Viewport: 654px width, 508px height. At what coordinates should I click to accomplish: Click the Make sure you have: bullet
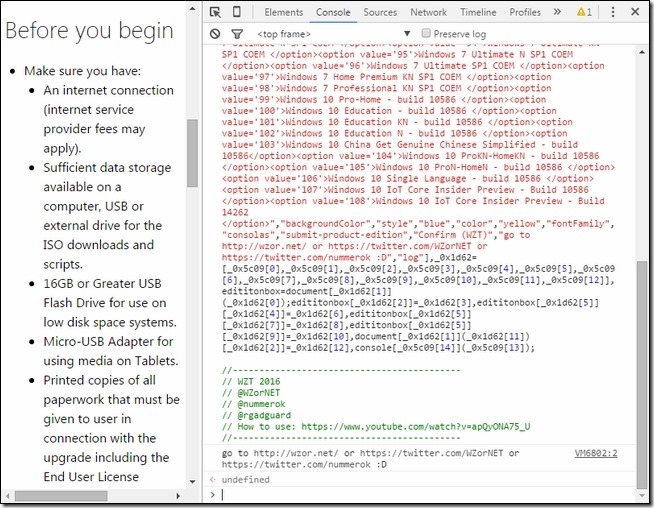tap(83, 71)
